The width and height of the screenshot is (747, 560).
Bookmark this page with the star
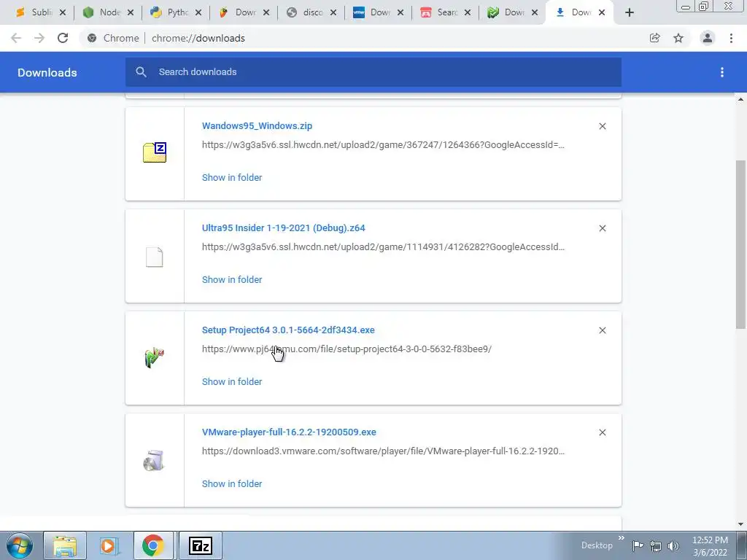click(x=678, y=38)
